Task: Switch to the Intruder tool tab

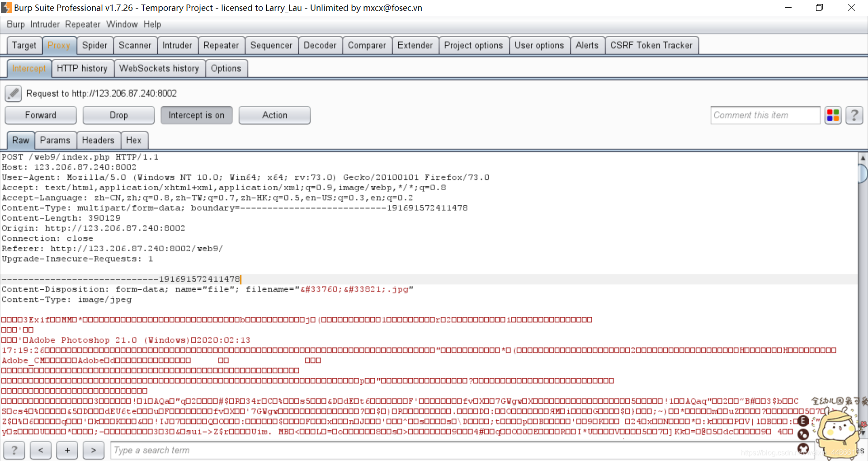Action: (177, 45)
